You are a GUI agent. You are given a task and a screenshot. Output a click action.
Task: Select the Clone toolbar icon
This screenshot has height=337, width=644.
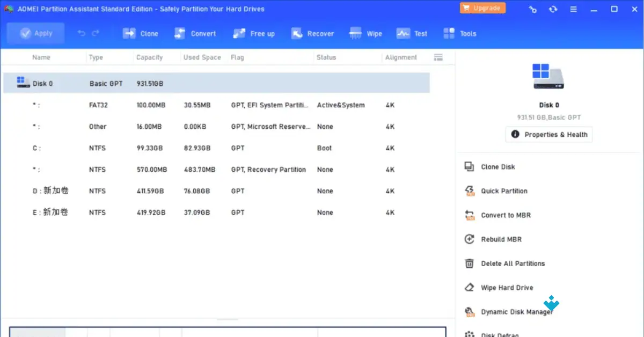point(140,33)
